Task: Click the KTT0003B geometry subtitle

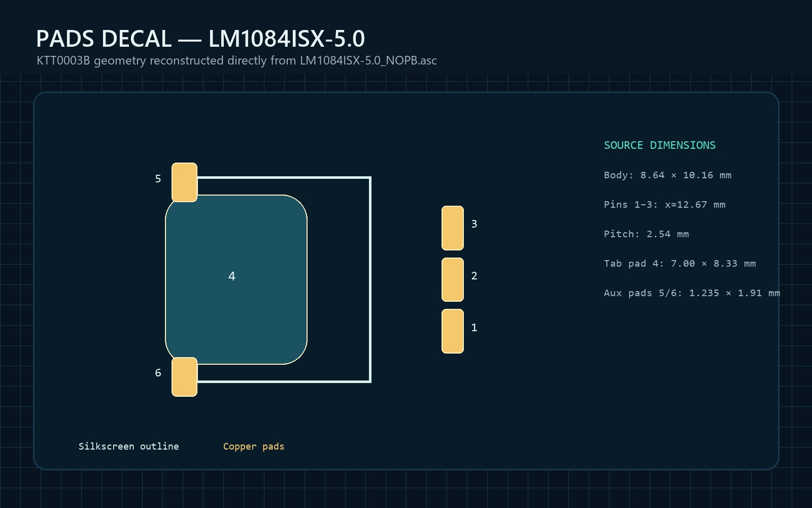Action: coord(236,60)
